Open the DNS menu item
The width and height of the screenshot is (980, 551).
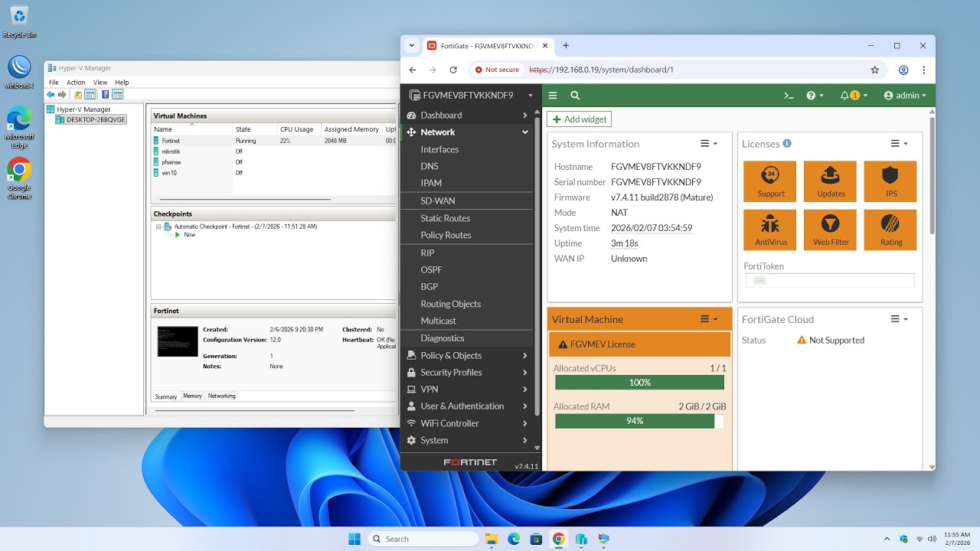point(430,166)
